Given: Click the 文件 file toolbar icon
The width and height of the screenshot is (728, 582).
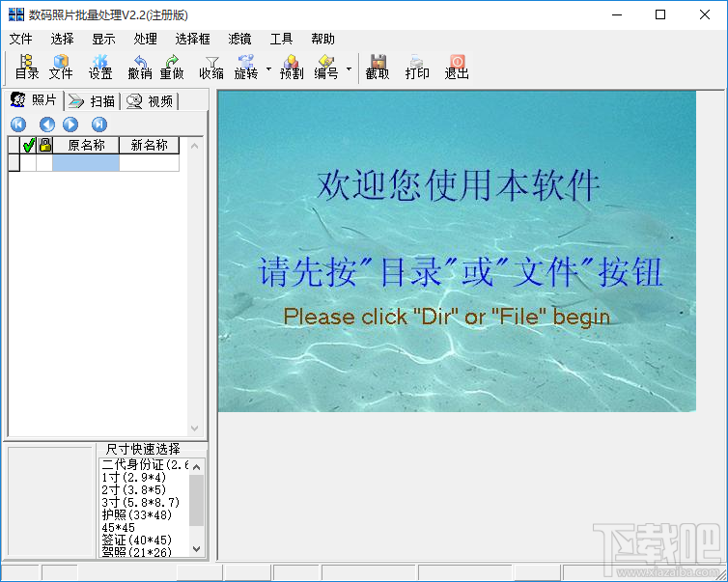Looking at the screenshot, I should (61, 67).
